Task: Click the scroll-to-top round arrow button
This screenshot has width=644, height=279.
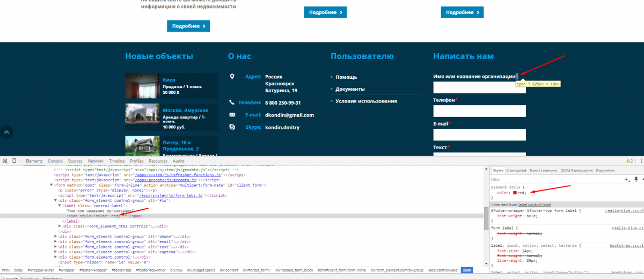Action: click(x=5, y=131)
